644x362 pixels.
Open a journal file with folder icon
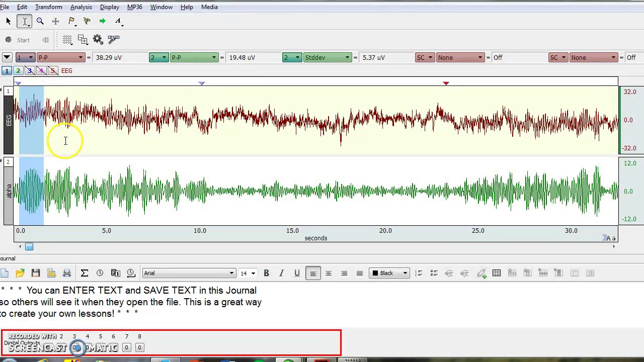[20, 273]
